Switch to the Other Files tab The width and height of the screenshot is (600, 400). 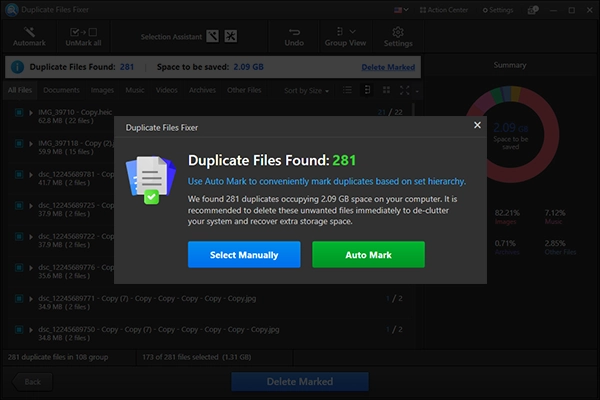[x=244, y=90]
